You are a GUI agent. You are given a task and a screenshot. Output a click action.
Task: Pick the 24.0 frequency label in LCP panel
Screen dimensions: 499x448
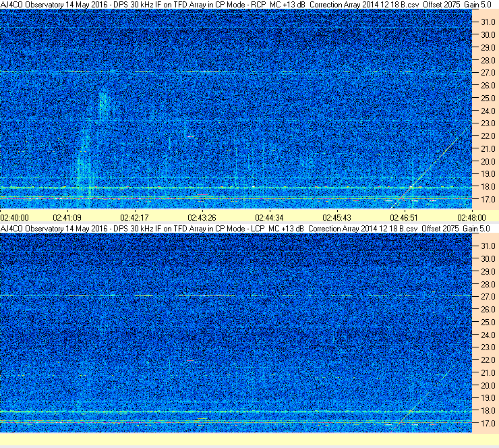[488, 335]
